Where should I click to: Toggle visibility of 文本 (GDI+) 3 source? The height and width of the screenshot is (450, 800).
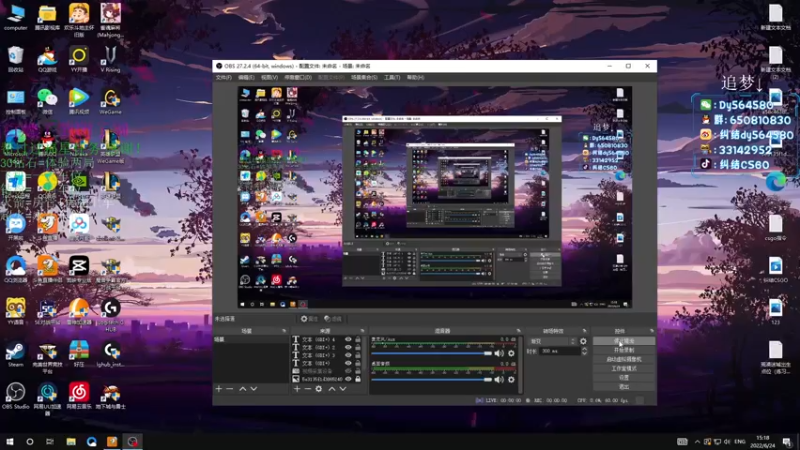[348, 355]
